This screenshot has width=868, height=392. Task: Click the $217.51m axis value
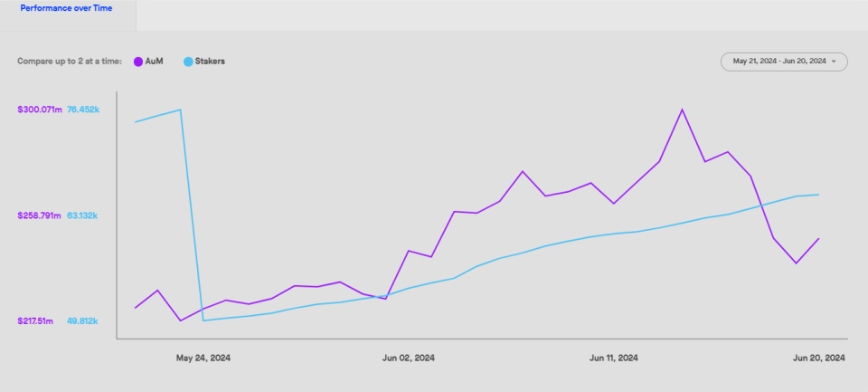(x=35, y=321)
